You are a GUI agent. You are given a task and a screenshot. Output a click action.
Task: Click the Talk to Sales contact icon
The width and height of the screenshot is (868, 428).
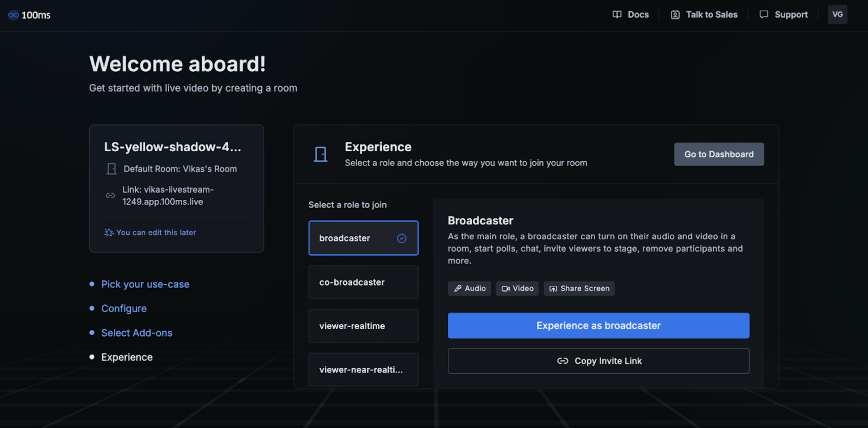[x=675, y=15]
